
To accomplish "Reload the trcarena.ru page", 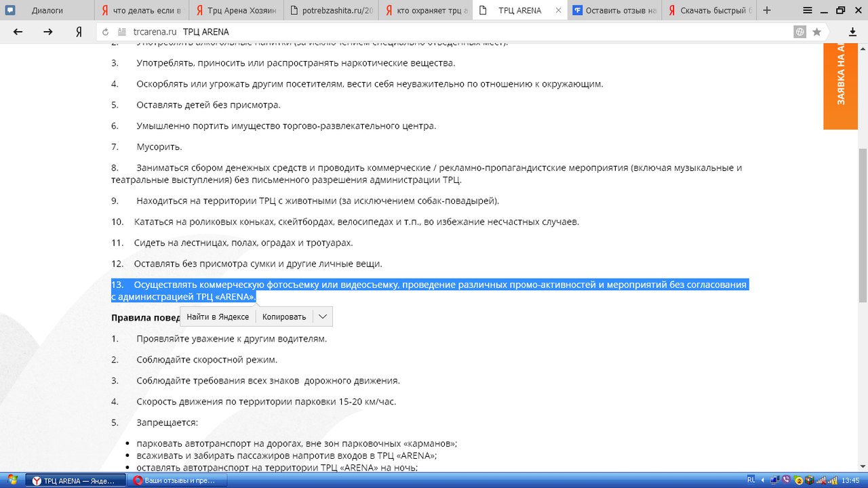I will (x=106, y=32).
